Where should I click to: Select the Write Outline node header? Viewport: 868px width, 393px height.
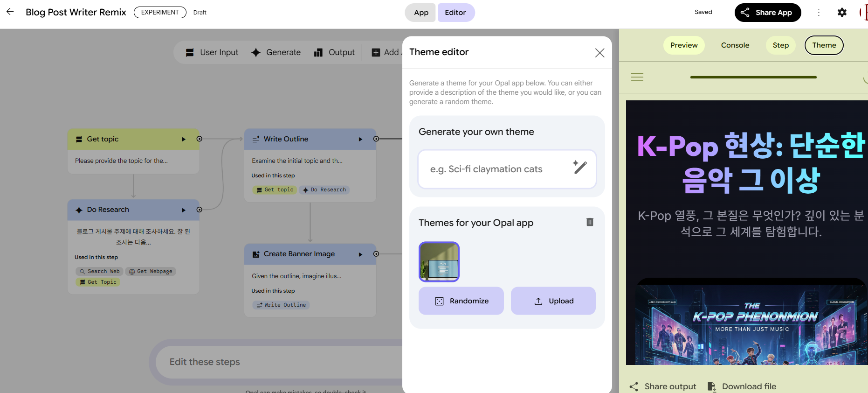coord(310,139)
